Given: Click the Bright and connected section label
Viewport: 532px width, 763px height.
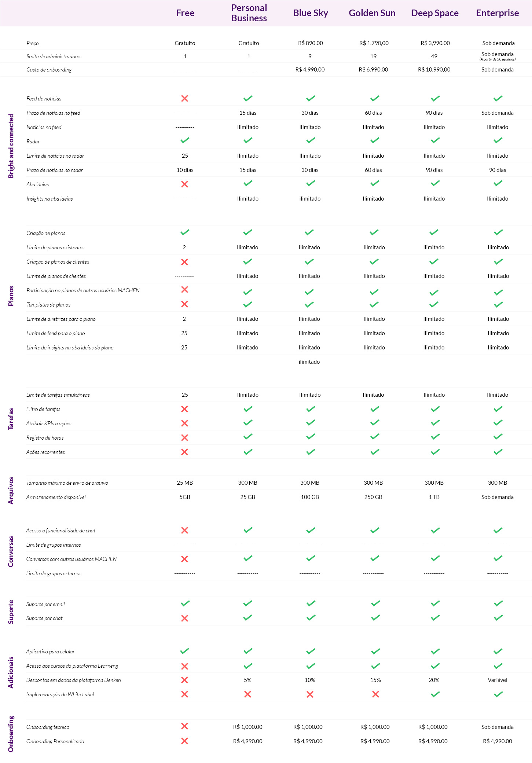Looking at the screenshot, I should pos(11,146).
